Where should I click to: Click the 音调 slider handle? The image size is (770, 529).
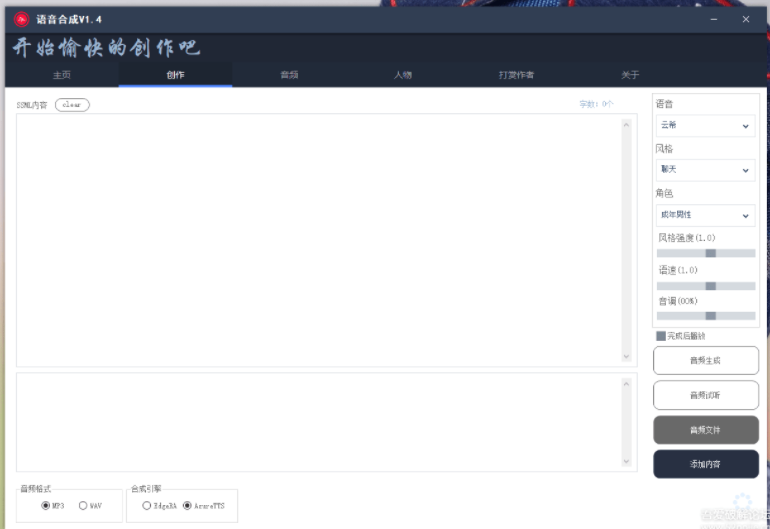[711, 316]
